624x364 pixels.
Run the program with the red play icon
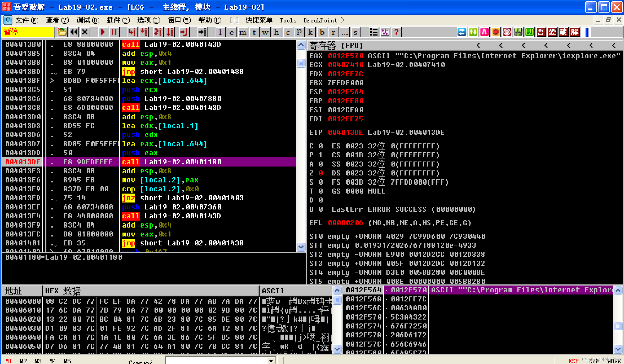click(103, 32)
